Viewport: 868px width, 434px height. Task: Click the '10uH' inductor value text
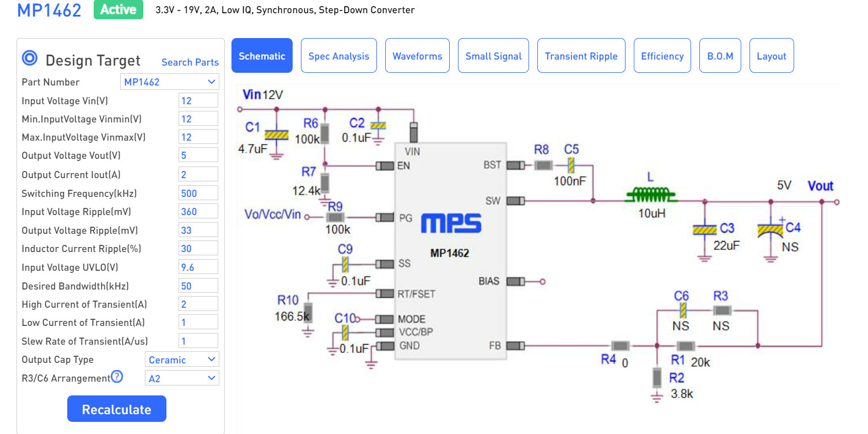coord(651,213)
